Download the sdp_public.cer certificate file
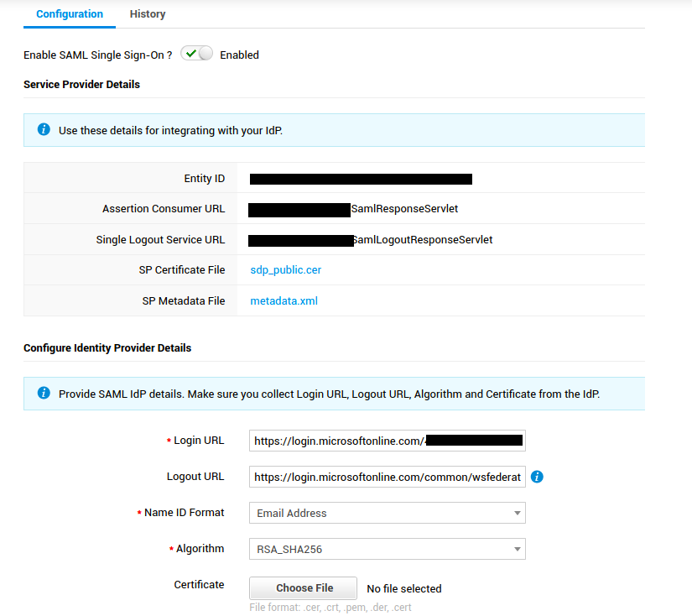This screenshot has height=616, width=692. 285,270
